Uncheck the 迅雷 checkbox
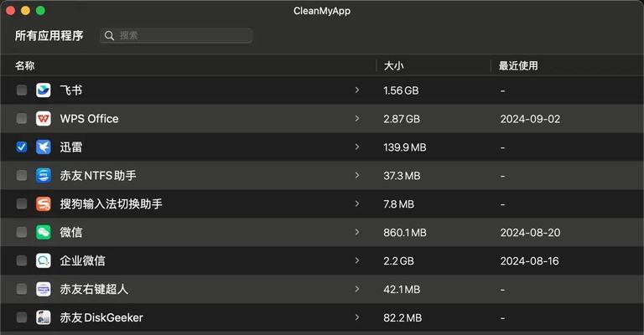The width and height of the screenshot is (644, 335). (21, 147)
